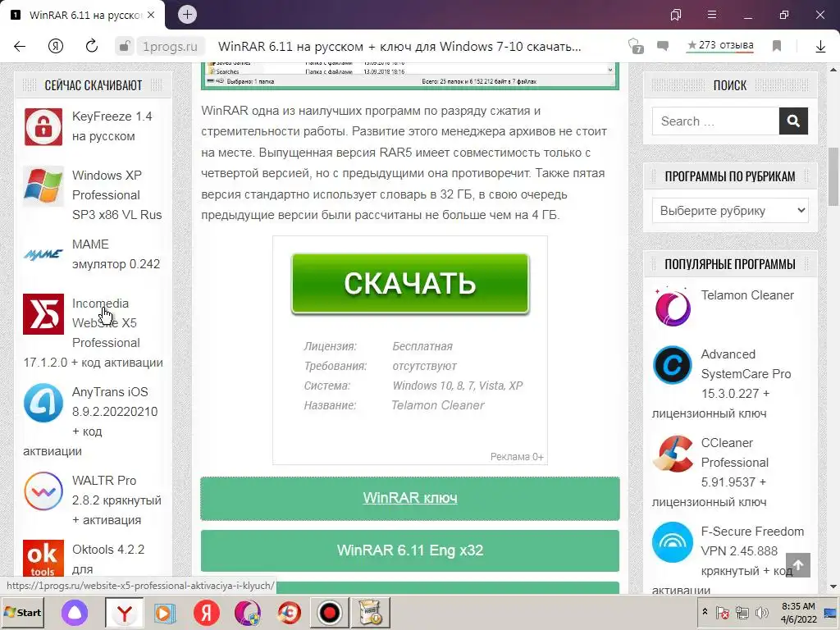This screenshot has width=840, height=630.
Task: Click the Search input field
Action: pos(715,121)
